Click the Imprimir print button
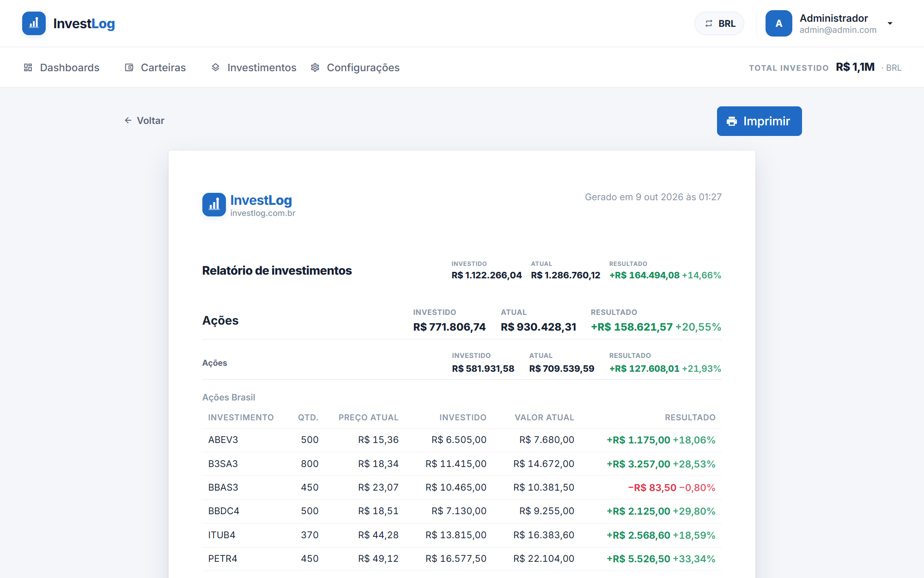Screen dimensions: 924x578 coord(759,121)
